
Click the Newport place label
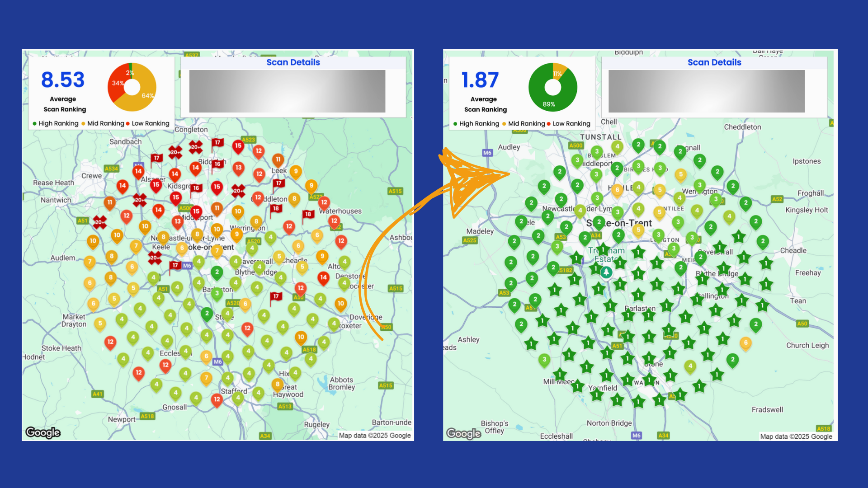click(x=121, y=419)
